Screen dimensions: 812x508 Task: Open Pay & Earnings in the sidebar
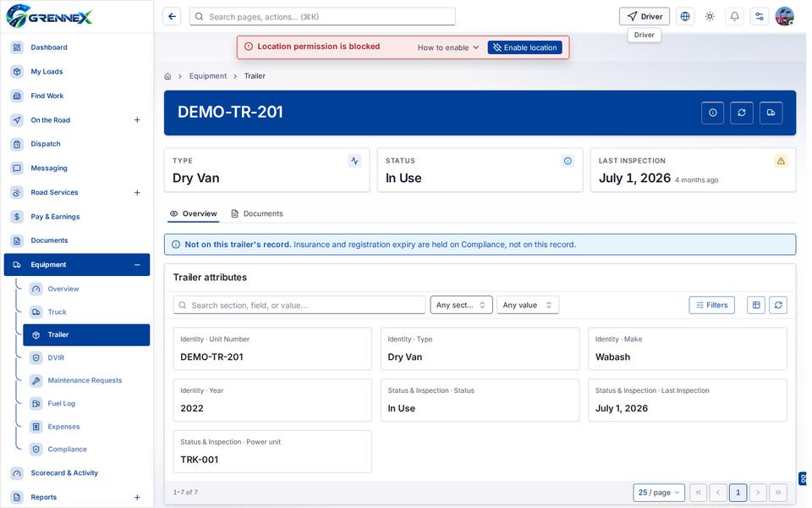[x=77, y=217]
